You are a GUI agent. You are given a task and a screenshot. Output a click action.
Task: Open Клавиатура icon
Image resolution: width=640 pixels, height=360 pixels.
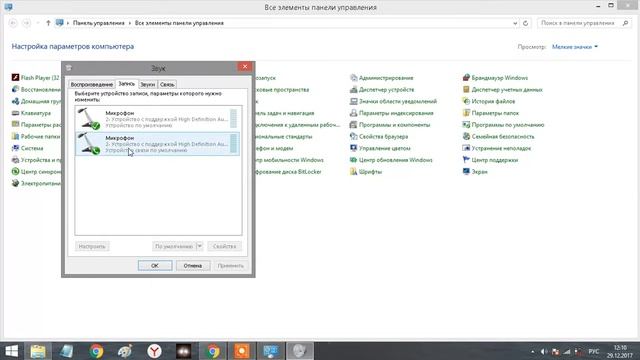(x=15, y=113)
